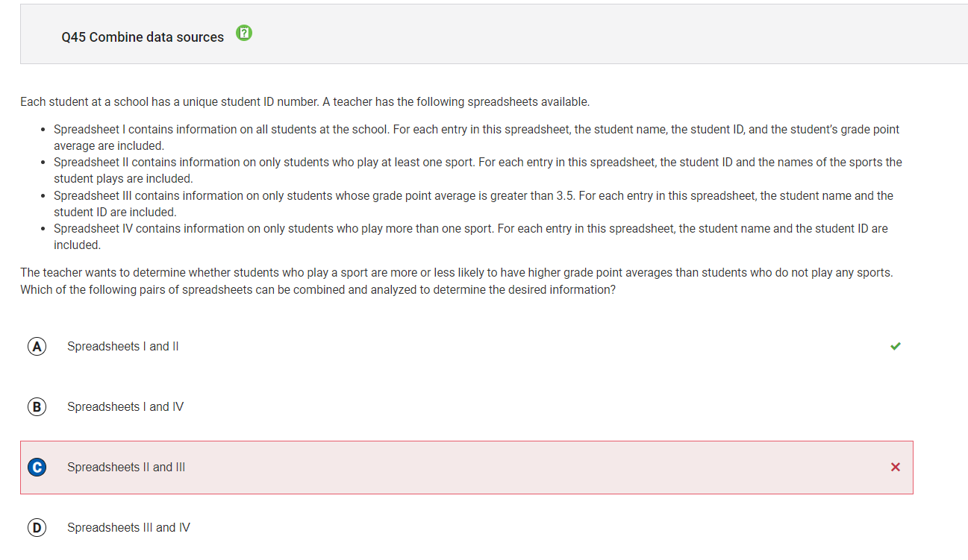Pick answer text "Spreadsheets I and IV"
Image resolution: width=968 pixels, height=560 pixels.
tap(125, 406)
